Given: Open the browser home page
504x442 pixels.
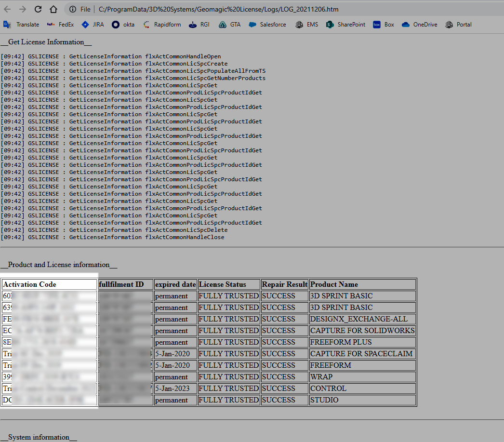Looking at the screenshot, I should pos(53,9).
